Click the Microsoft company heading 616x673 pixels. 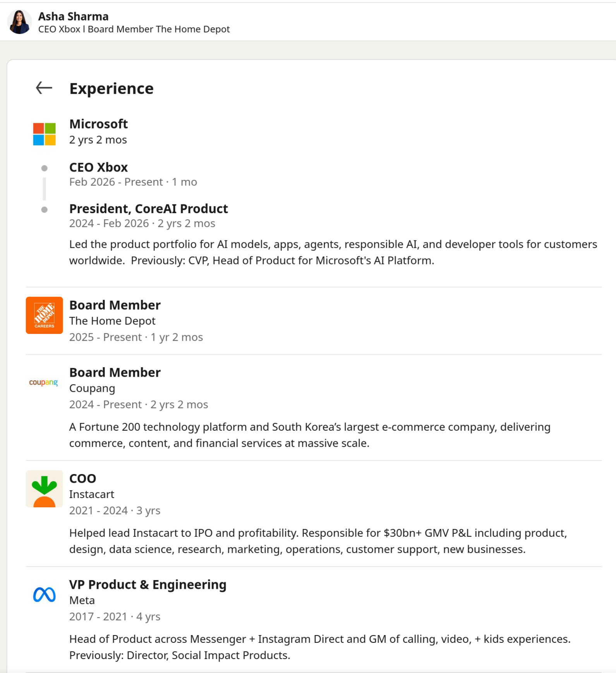98,124
